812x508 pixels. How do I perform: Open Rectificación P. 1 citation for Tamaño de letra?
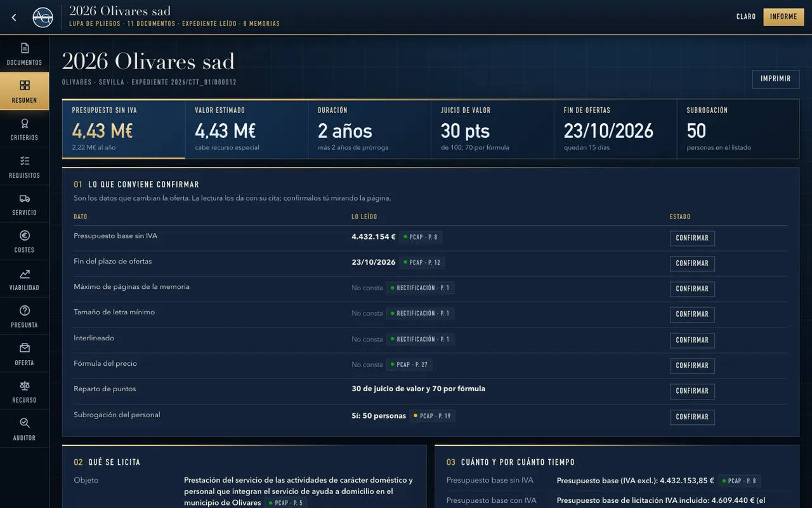(421, 314)
